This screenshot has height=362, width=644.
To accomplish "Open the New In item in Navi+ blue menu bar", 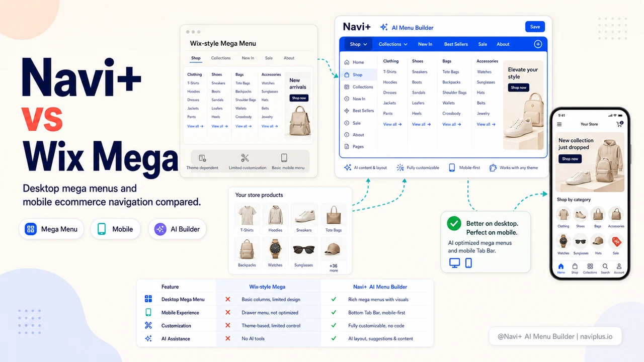I will pos(425,44).
